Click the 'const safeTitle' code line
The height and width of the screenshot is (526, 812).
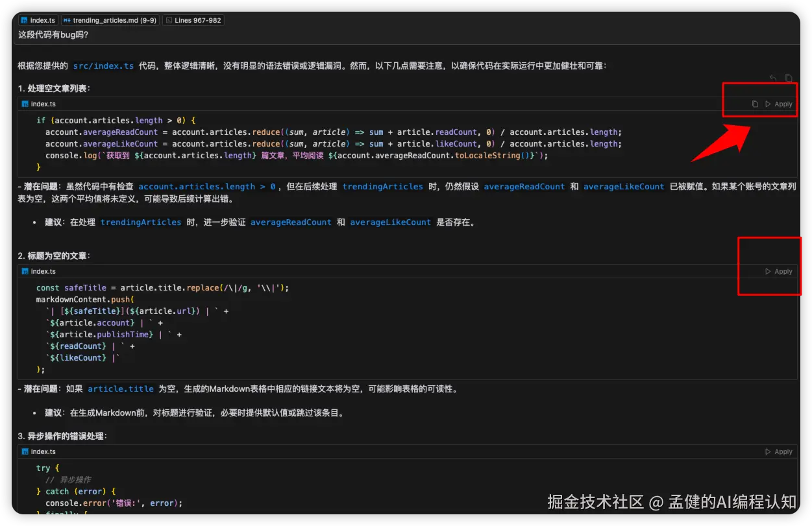(x=162, y=288)
